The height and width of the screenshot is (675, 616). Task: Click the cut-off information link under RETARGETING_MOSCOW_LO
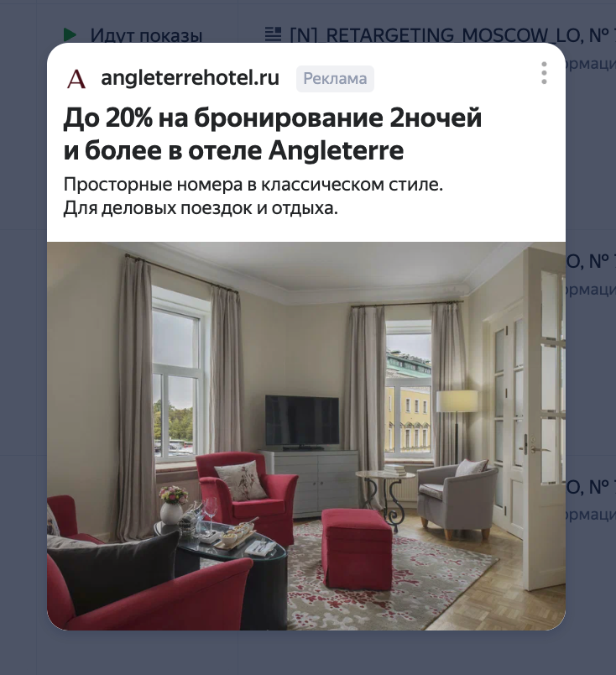pyautogui.click(x=590, y=63)
